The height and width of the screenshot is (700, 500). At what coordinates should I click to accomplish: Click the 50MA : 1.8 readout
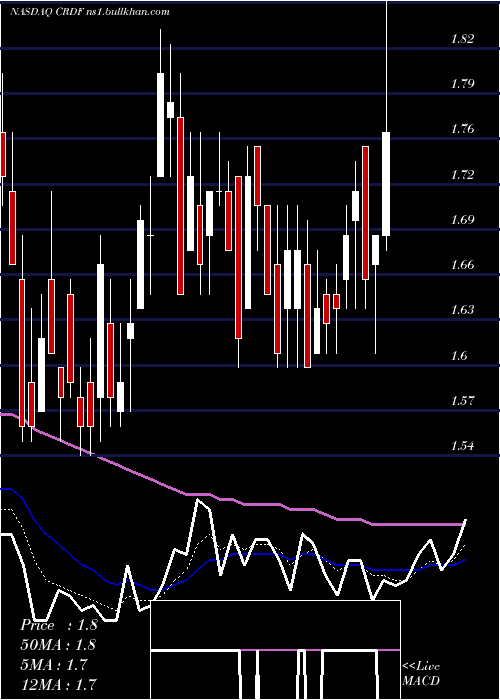point(58,645)
